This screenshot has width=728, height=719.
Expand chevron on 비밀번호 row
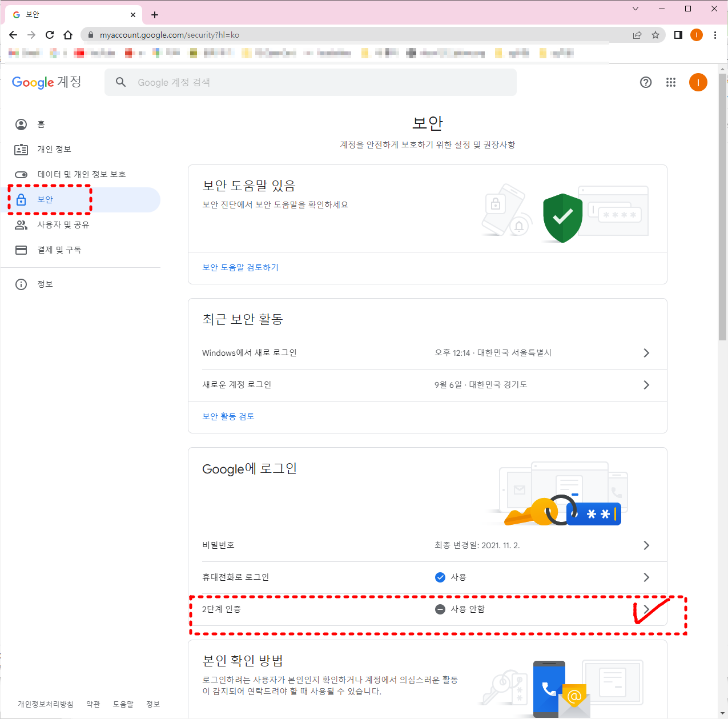[646, 545]
